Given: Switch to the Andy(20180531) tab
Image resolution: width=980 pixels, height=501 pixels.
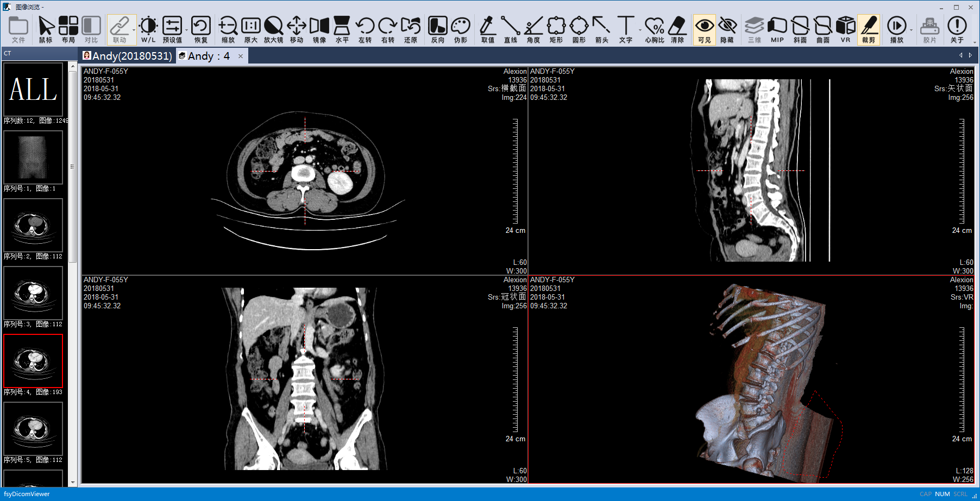Looking at the screenshot, I should point(128,56).
